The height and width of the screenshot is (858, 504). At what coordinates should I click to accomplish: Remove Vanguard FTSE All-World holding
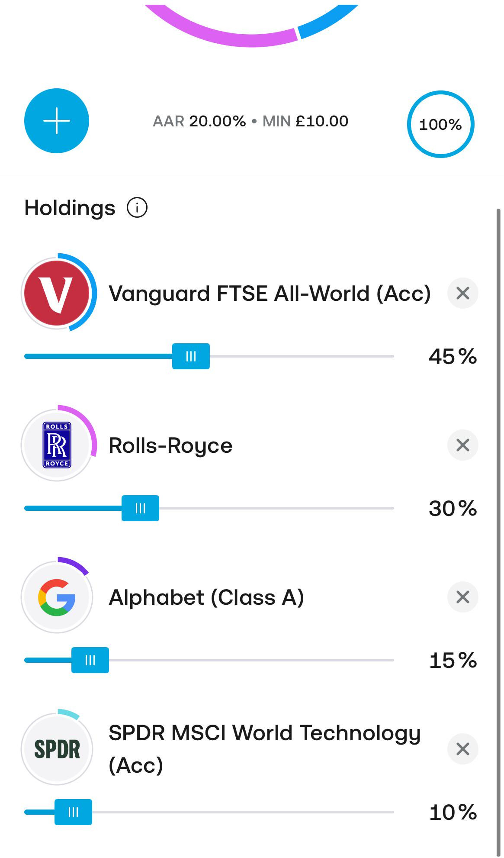coord(462,293)
